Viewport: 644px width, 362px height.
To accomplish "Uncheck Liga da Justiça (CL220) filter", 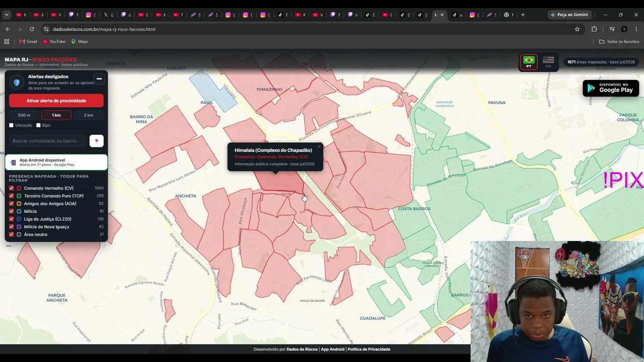I will (12, 219).
